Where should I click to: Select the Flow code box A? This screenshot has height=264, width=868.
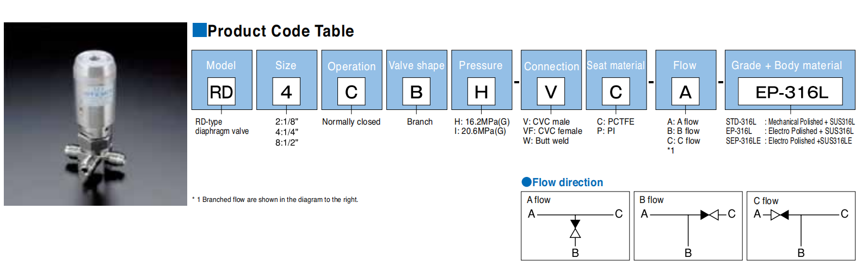[x=685, y=91]
